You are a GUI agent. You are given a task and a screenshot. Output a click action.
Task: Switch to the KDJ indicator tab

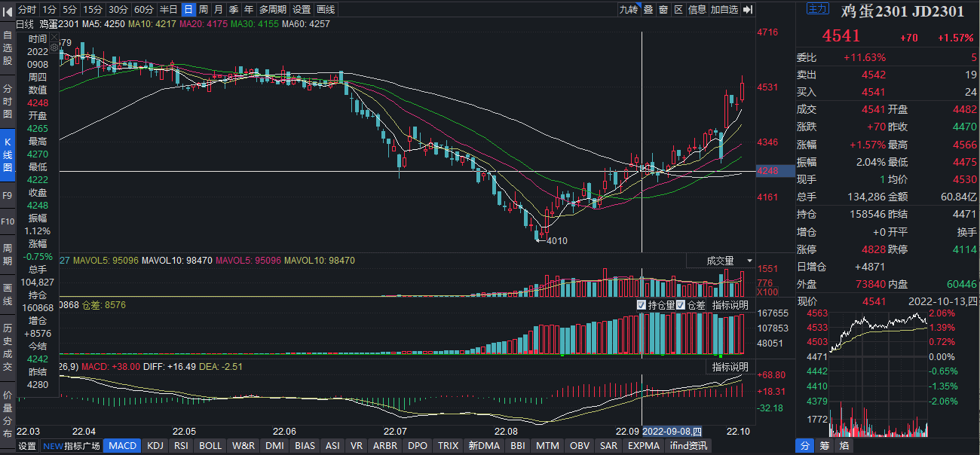pos(155,446)
